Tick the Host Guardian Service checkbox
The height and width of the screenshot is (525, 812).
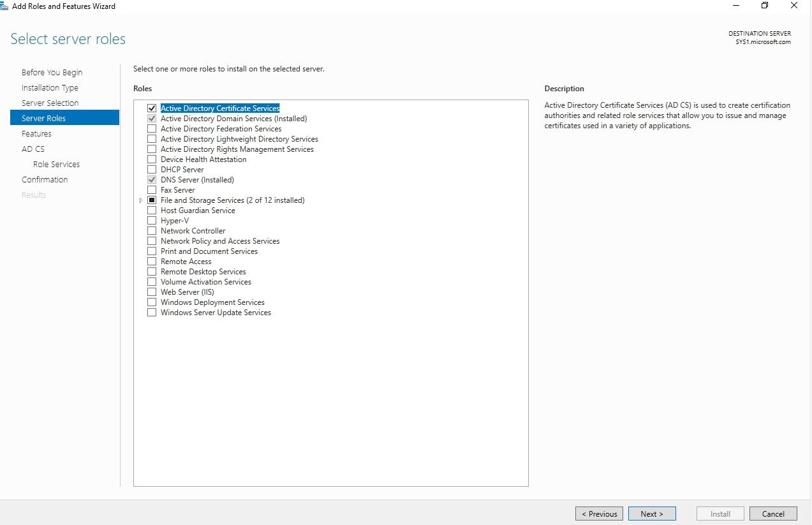(152, 211)
